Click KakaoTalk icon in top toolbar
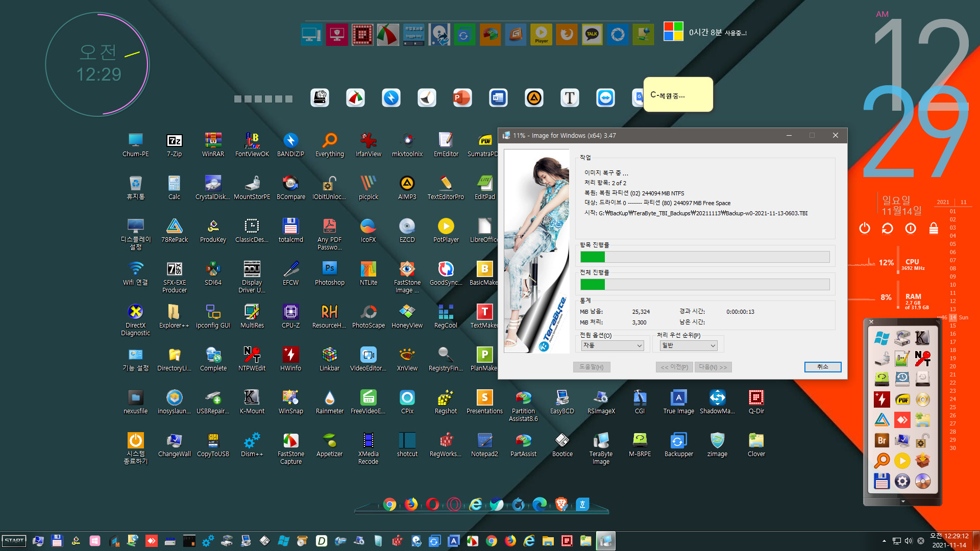 point(592,35)
